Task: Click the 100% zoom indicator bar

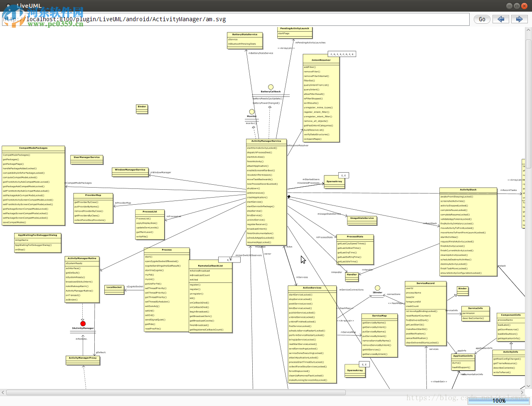Action: [x=499, y=401]
